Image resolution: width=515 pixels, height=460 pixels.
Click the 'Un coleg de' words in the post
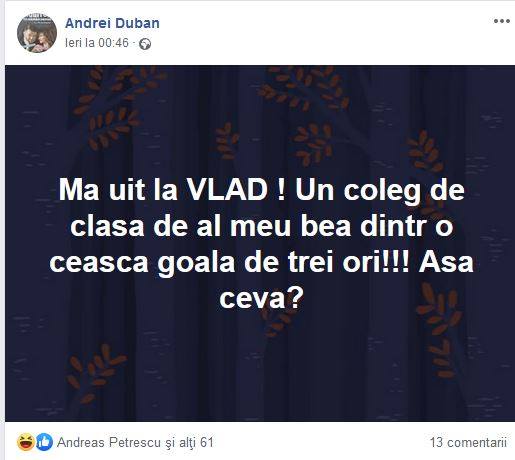pos(380,192)
